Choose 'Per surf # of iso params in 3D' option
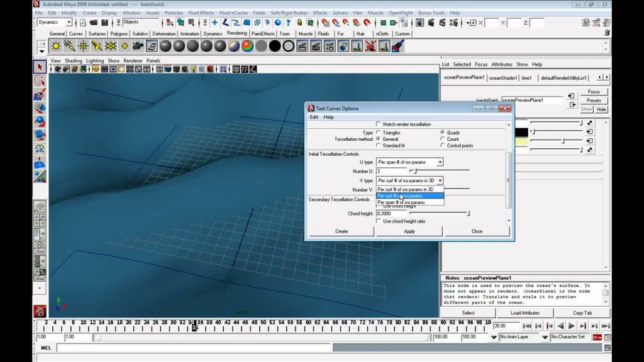Image resolution: width=644 pixels, height=362 pixels. click(410, 189)
